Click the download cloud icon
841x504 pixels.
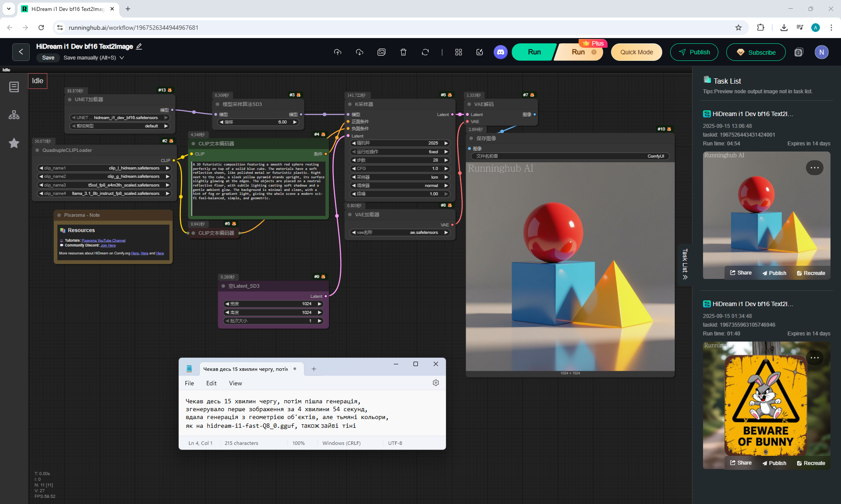(359, 52)
